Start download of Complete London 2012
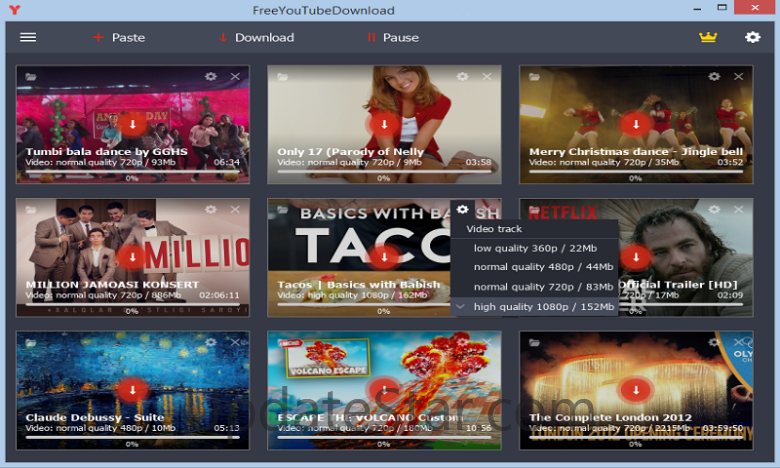780x468 pixels. coord(636,390)
